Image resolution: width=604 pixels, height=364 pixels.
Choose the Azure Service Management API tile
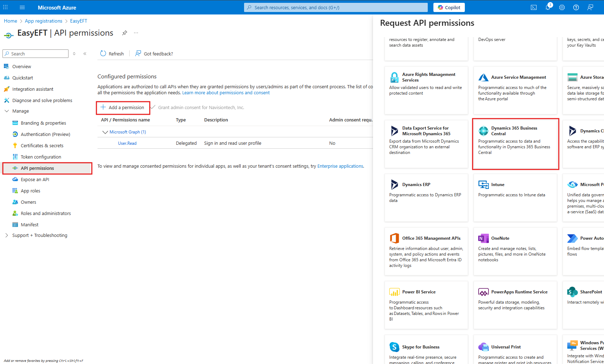coord(515,90)
